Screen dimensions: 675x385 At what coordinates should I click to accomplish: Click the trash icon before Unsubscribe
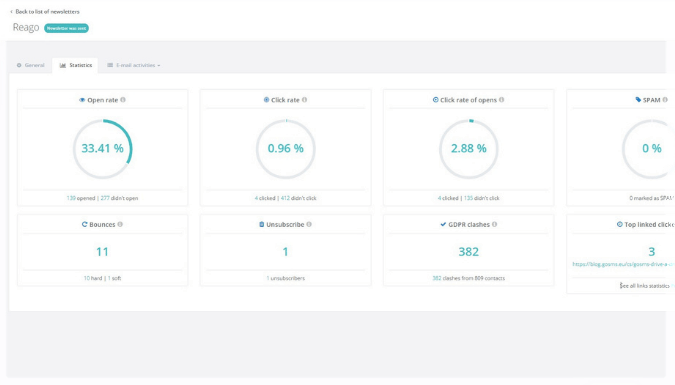tap(261, 224)
